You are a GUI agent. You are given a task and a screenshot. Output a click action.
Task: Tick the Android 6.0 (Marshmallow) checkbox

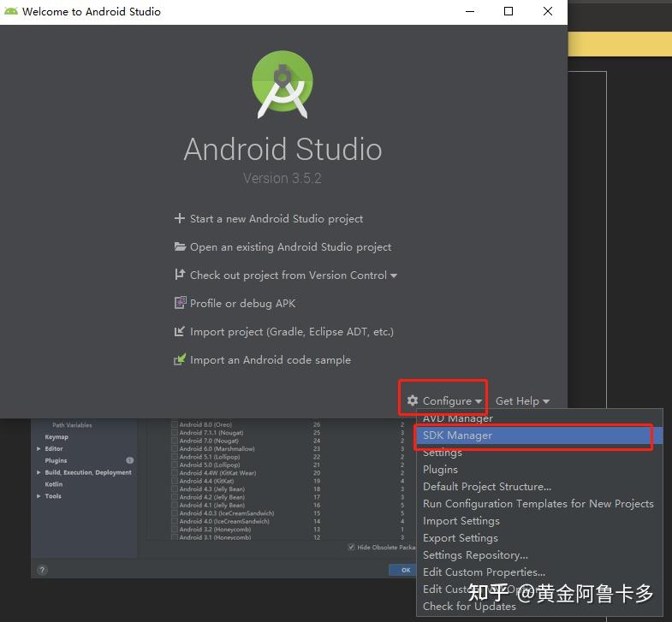[175, 448]
